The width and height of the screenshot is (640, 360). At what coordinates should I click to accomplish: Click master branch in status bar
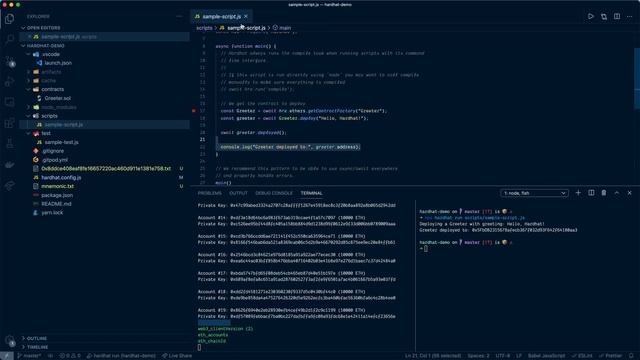(29, 356)
